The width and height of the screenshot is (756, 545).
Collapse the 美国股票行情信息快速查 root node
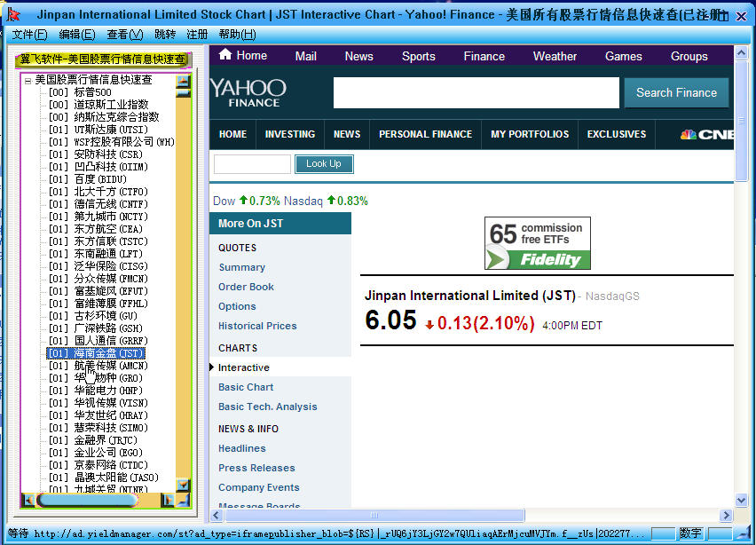click(28, 81)
